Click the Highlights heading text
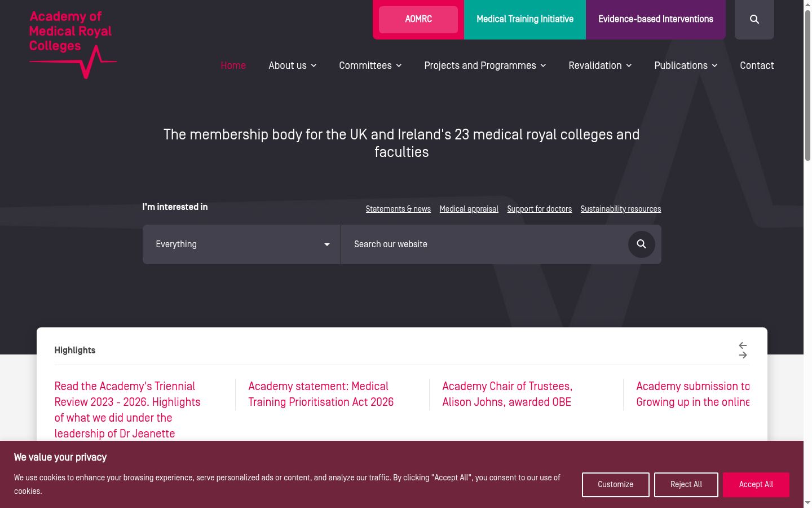Screen dimensions: 812x508 coord(75,351)
